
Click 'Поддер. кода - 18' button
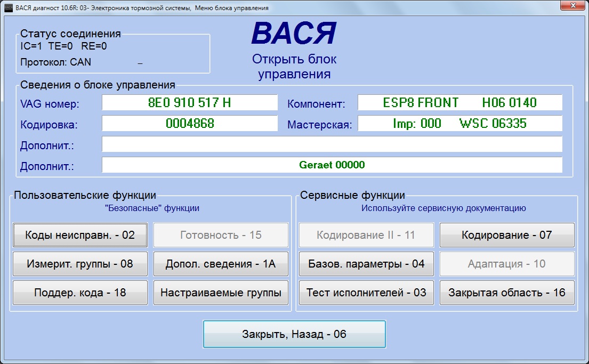coord(80,293)
